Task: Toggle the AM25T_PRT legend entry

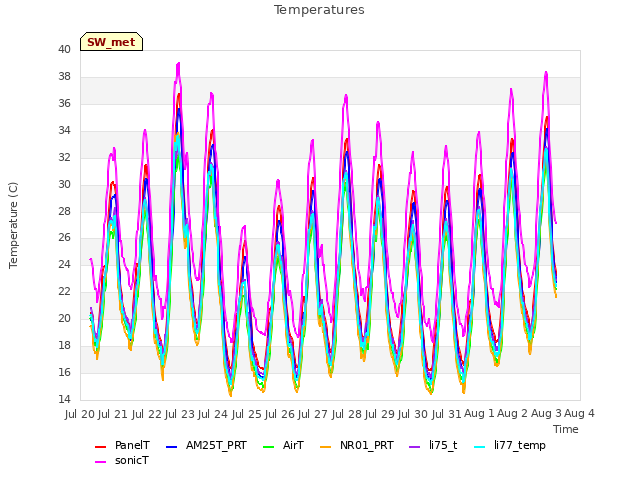Action: tap(206, 445)
